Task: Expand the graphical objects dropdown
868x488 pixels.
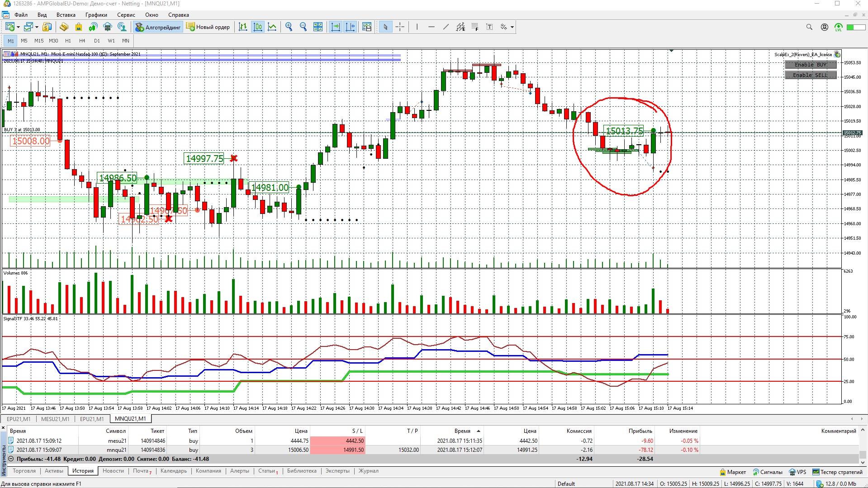Action: tap(512, 27)
